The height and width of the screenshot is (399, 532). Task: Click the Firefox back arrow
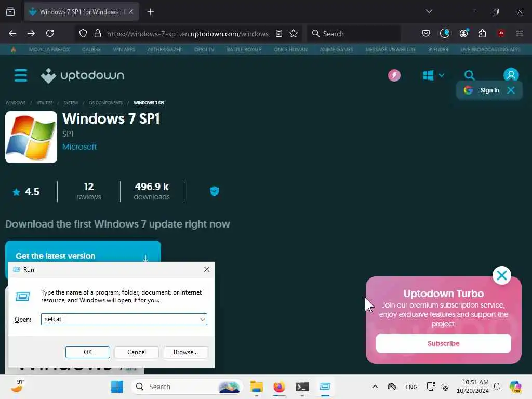click(12, 33)
